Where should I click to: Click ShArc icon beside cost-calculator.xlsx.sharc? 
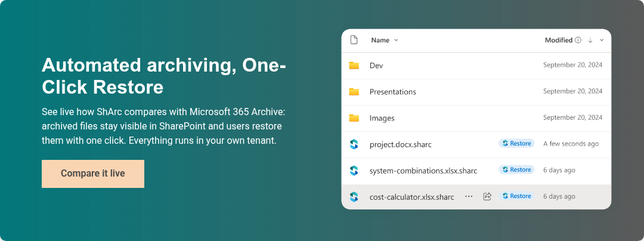click(x=354, y=197)
